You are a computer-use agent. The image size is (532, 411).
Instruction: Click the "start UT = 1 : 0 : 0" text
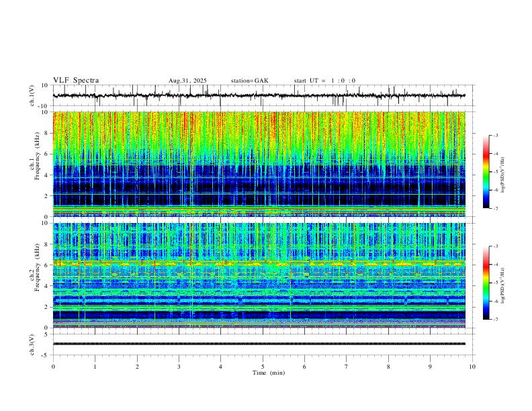coord(324,81)
